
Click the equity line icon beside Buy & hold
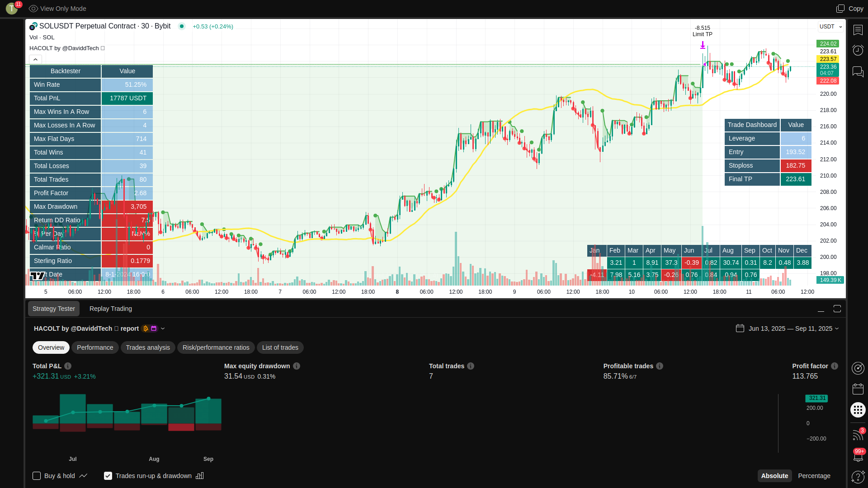83,476
